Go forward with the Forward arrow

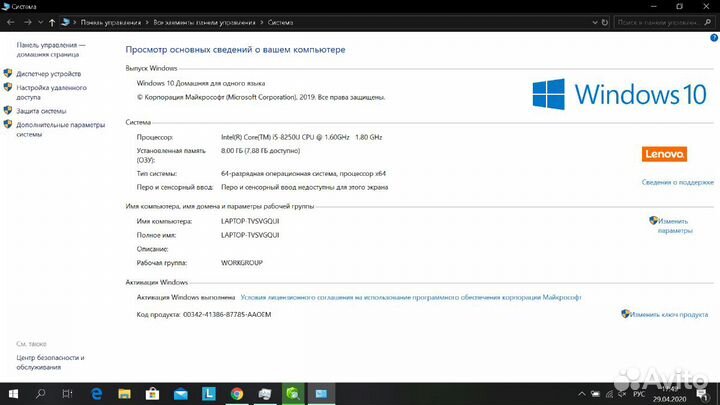pos(28,22)
